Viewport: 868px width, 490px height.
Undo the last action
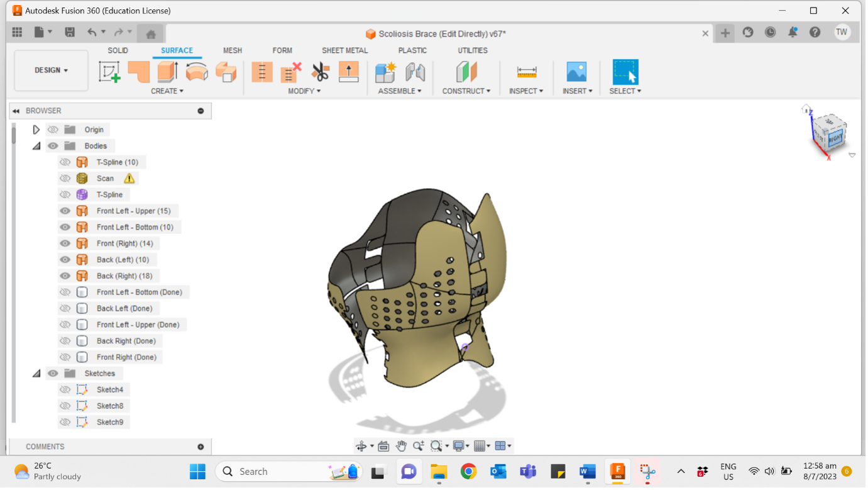[92, 32]
